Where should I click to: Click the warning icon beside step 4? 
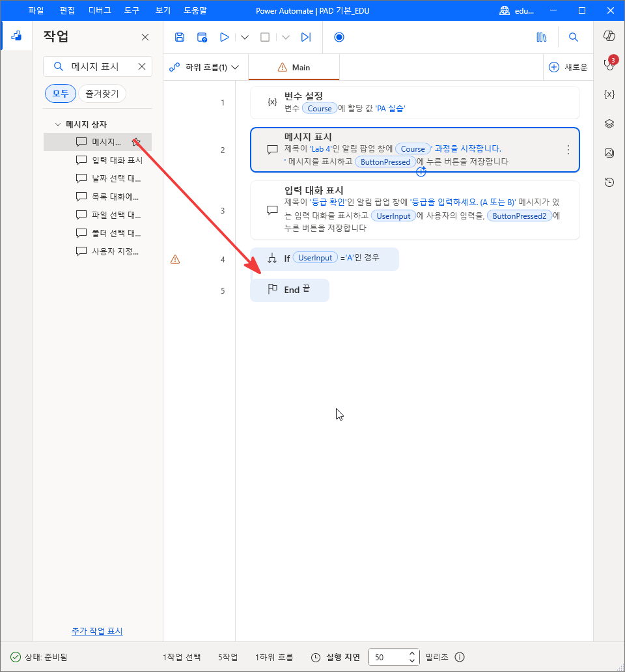[175, 259]
